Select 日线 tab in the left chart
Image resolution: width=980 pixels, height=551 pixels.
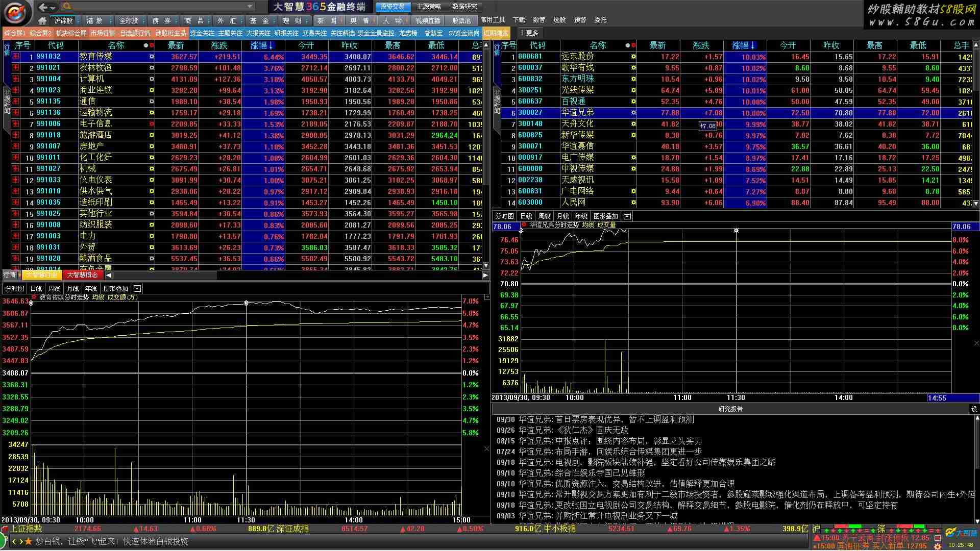[36, 289]
